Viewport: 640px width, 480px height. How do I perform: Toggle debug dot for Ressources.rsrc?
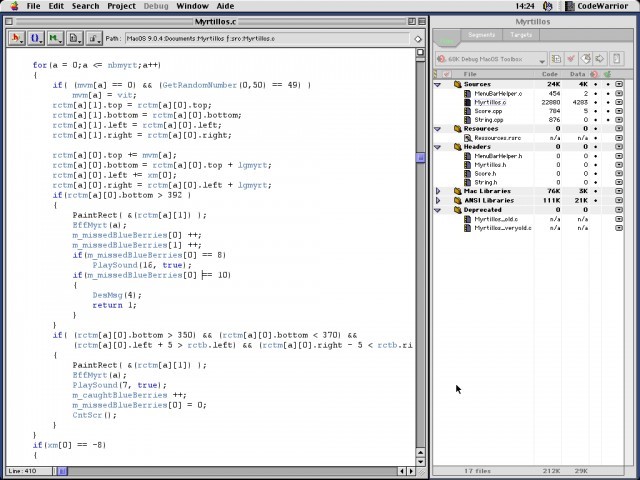(x=595, y=138)
